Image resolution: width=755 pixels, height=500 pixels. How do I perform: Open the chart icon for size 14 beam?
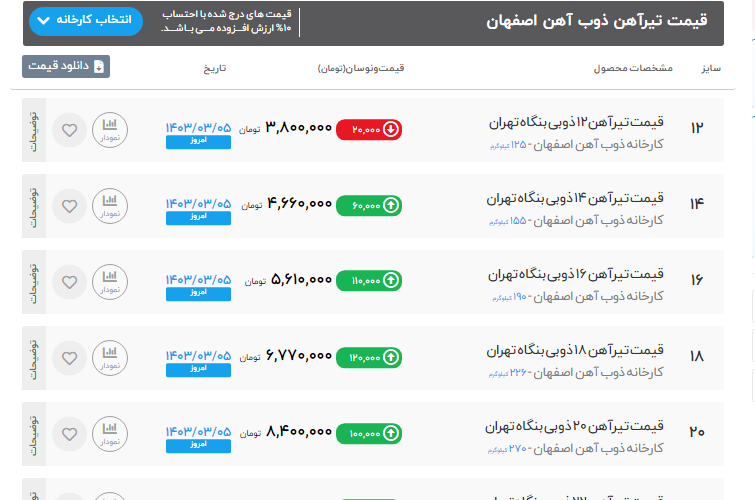click(x=111, y=206)
